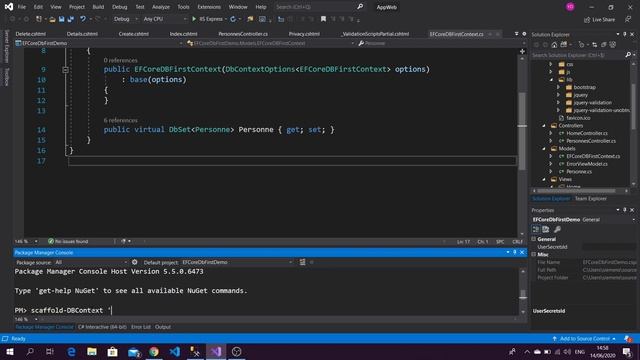
Task: Click the browser refresh icon in toolbar
Action: point(233,19)
